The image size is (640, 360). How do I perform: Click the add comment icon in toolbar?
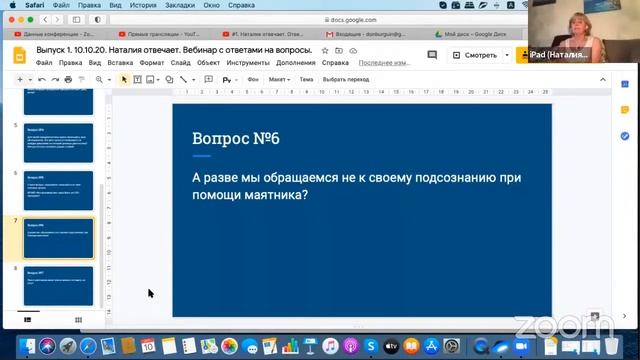pos(209,79)
